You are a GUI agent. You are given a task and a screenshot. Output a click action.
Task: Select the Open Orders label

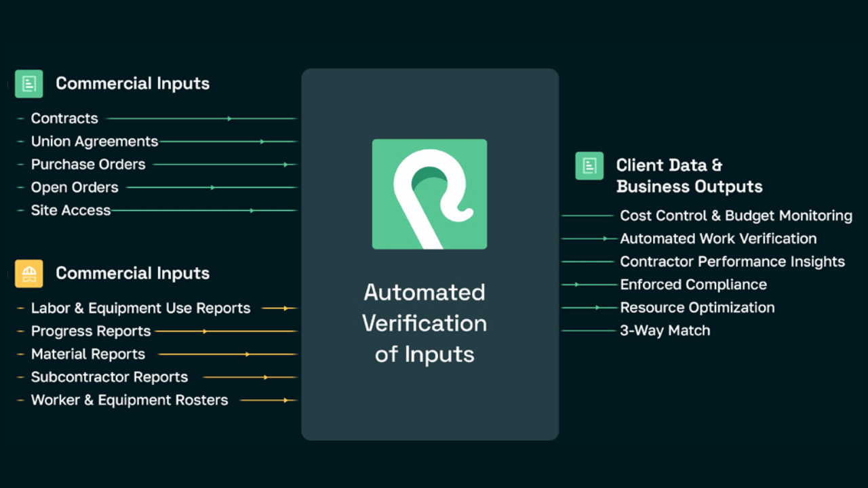[75, 188]
